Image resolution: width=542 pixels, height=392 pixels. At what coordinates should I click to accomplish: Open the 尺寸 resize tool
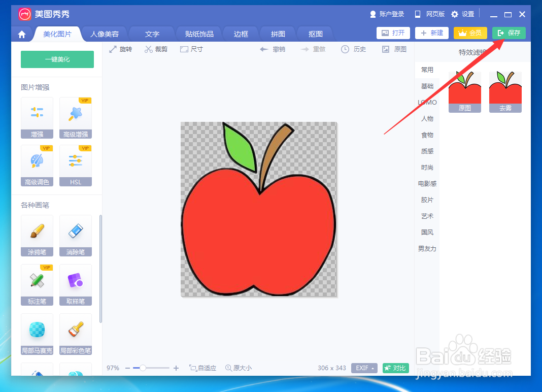(x=191, y=49)
